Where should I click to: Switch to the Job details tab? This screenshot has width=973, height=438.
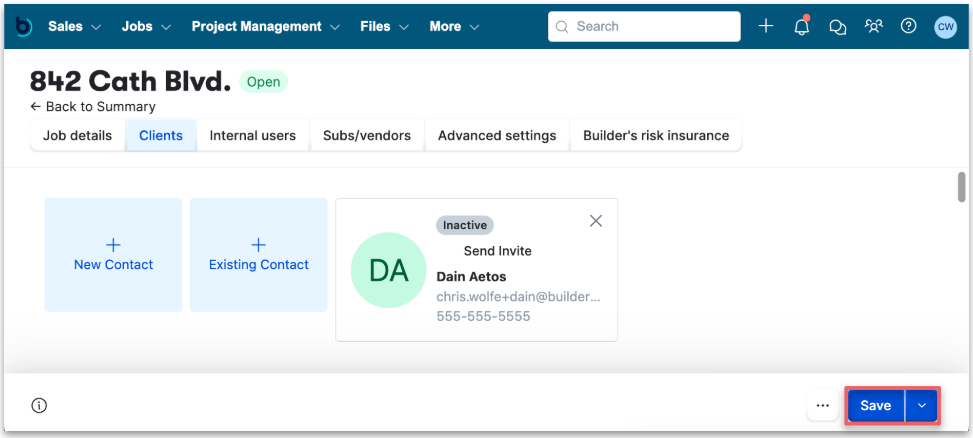pos(78,135)
